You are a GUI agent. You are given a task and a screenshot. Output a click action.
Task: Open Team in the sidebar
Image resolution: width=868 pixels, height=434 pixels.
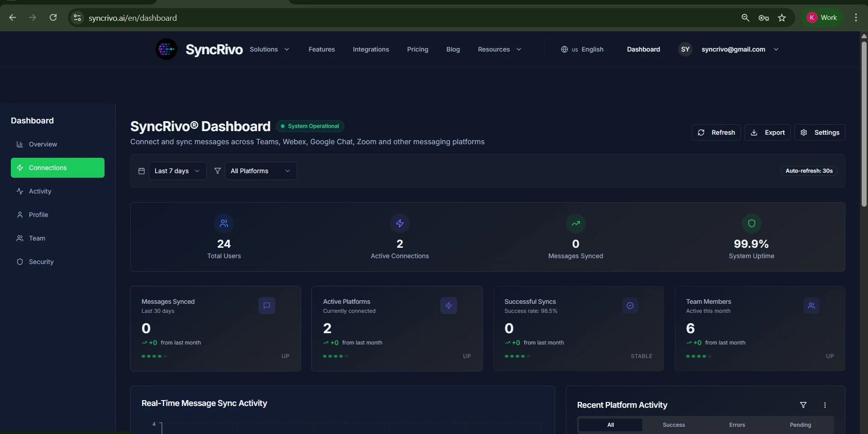coord(57,238)
